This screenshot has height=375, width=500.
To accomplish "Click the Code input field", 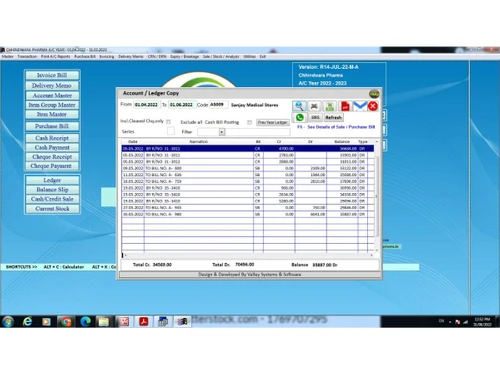I will pyautogui.click(x=218, y=105).
